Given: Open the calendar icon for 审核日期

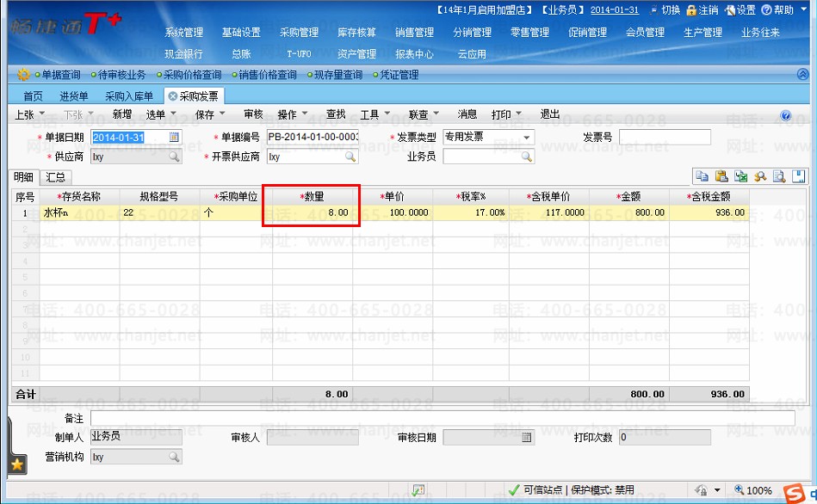Looking at the screenshot, I should 526,438.
